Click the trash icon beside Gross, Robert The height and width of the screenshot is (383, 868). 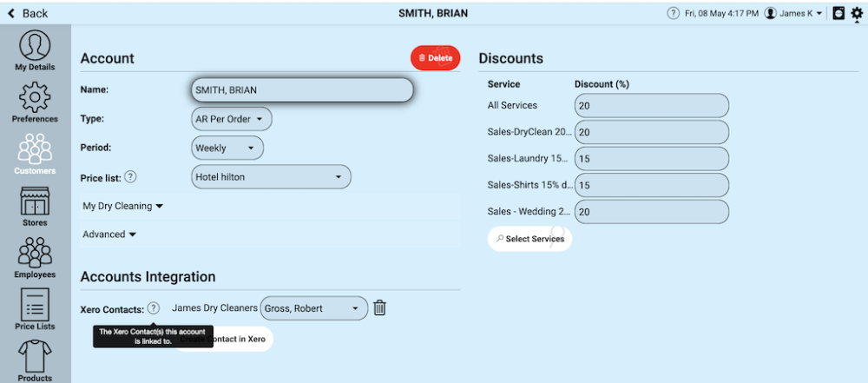pos(379,307)
